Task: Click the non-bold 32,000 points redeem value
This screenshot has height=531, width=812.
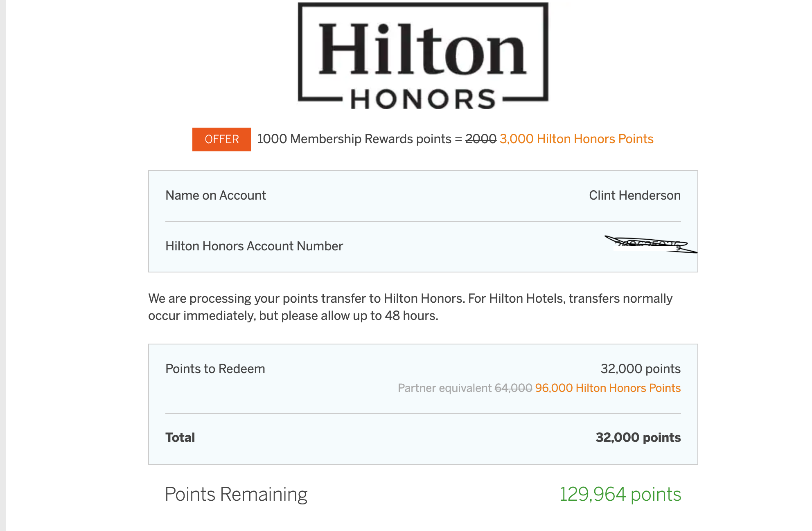Action: coord(640,369)
